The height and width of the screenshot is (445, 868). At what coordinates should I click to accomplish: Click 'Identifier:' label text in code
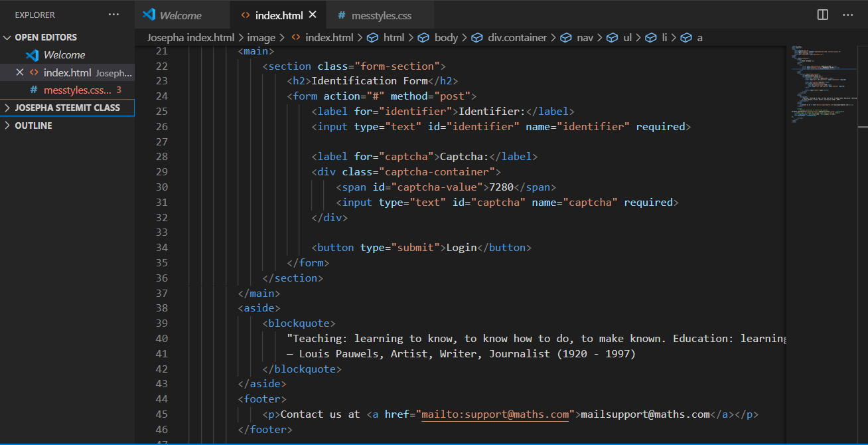[492, 112]
